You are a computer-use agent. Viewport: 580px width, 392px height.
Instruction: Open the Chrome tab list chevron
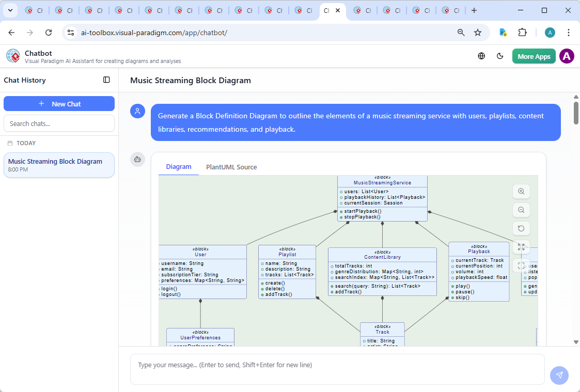tap(10, 10)
